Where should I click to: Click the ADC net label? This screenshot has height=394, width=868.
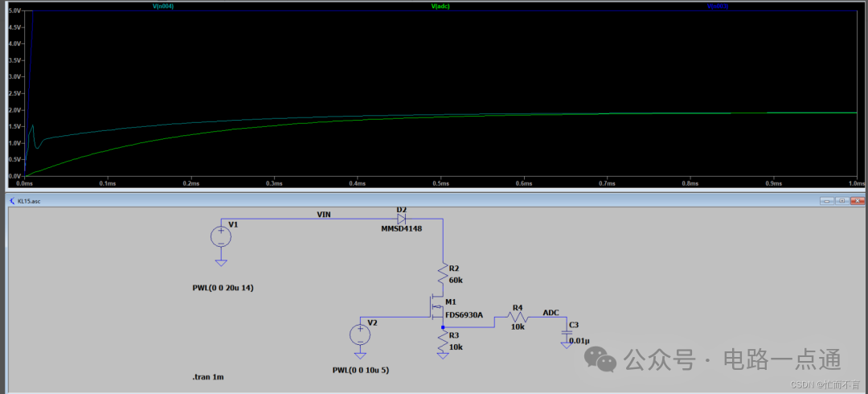pyautogui.click(x=551, y=313)
